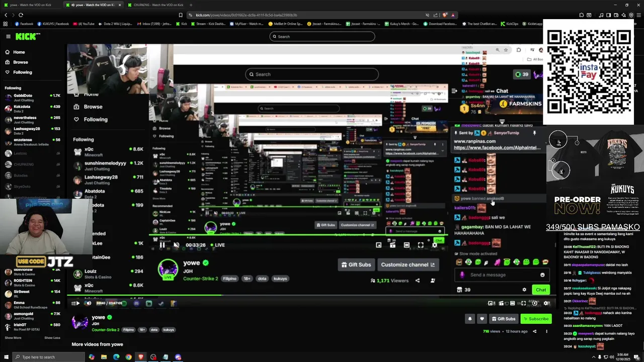Click the 18+ tag below video
The width and height of the screenshot is (644, 362).
[142, 330]
